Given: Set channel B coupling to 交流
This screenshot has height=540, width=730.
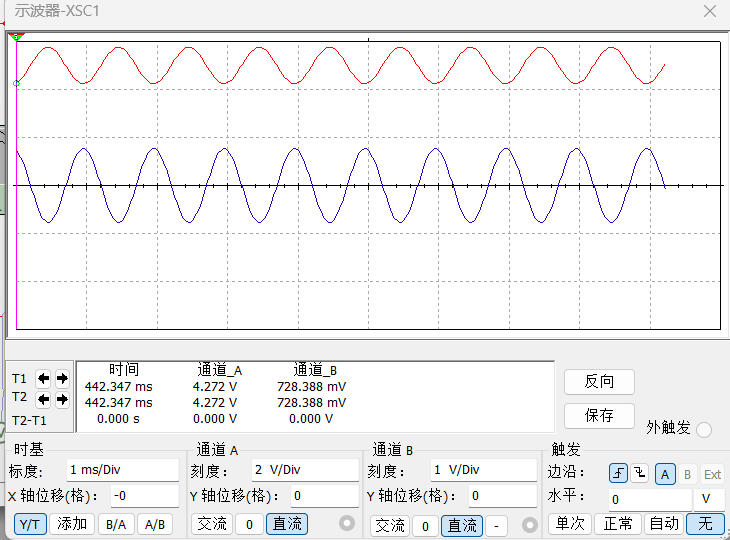Looking at the screenshot, I should (390, 526).
